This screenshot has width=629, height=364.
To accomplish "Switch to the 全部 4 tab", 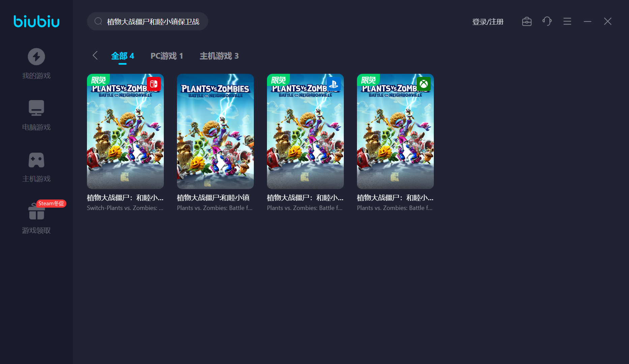I will 122,56.
